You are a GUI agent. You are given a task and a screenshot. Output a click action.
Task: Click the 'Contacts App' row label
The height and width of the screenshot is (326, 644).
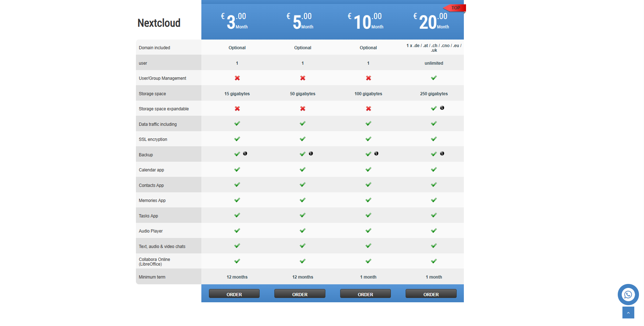point(151,185)
